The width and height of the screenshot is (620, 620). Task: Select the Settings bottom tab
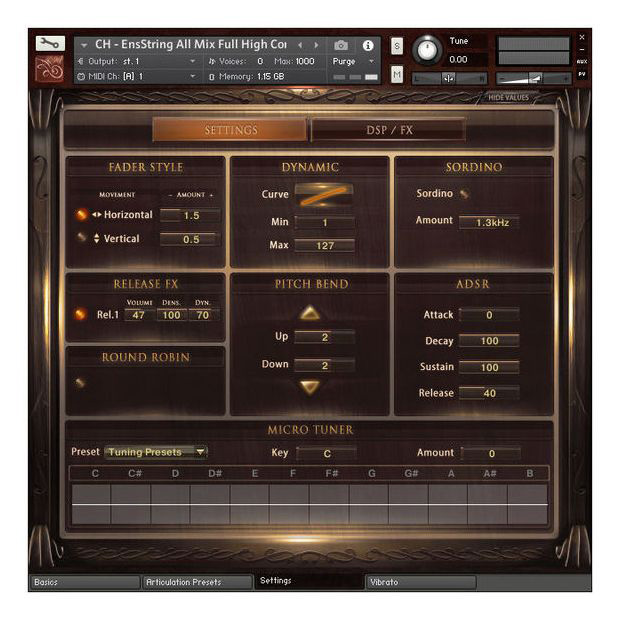[310, 581]
